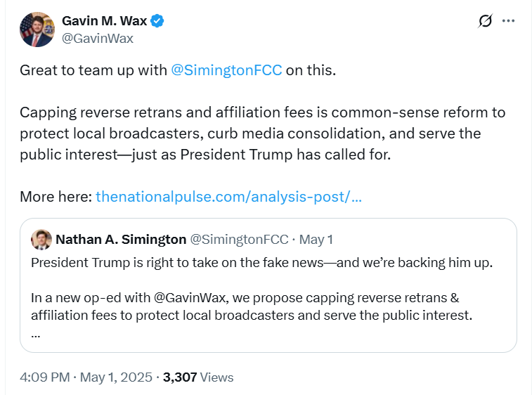Screen dimensions: 532x395
Task: Click Nathan A. Simington's small avatar
Action: tap(41, 240)
